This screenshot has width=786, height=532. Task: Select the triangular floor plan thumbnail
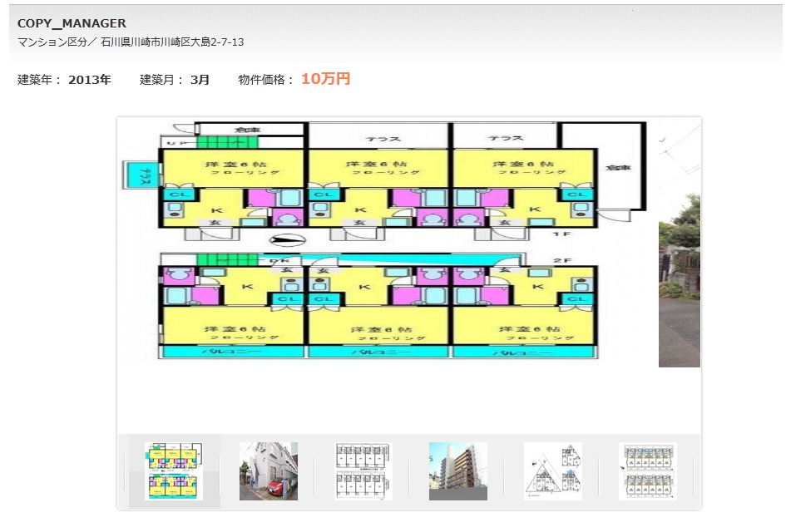[553, 471]
